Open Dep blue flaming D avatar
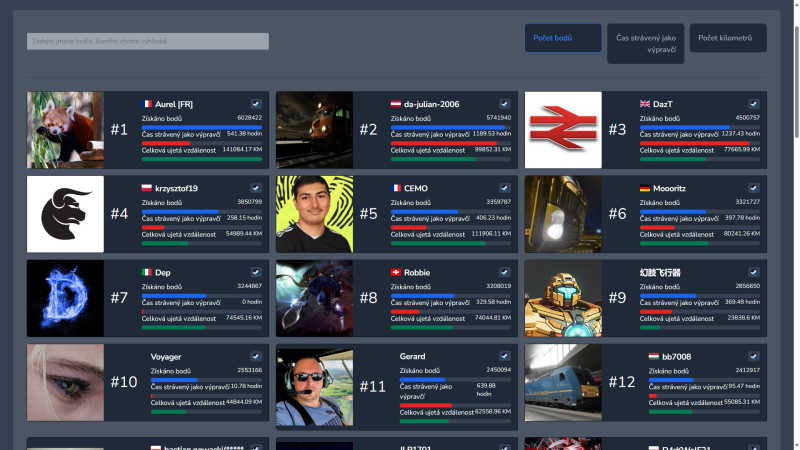The height and width of the screenshot is (450, 800). tap(65, 298)
